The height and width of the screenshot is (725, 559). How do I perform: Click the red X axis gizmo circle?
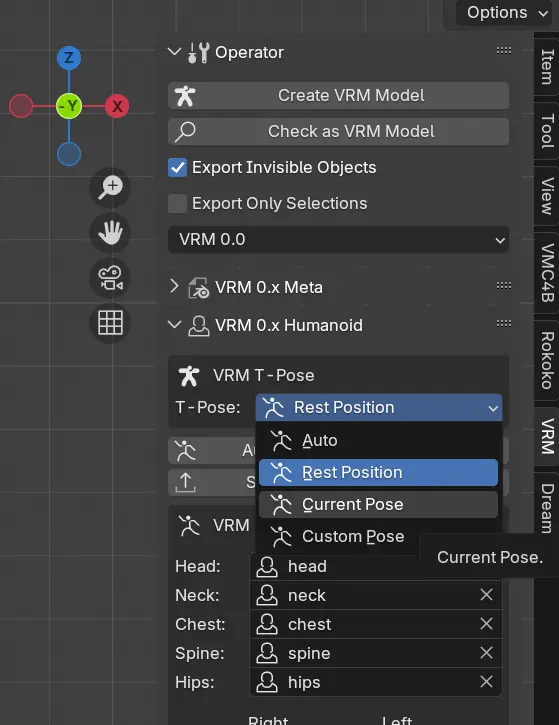[117, 106]
